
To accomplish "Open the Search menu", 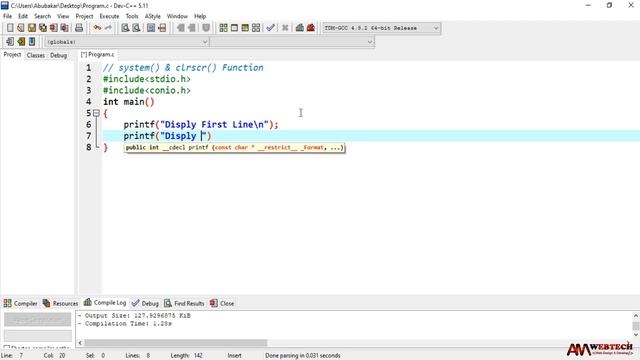I will point(42,16).
